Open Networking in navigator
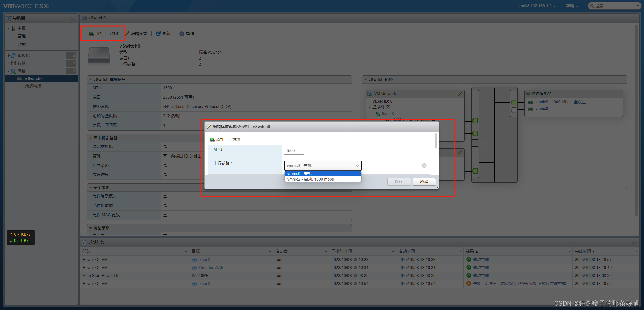Viewport: 644px width, 310px height. (x=21, y=71)
